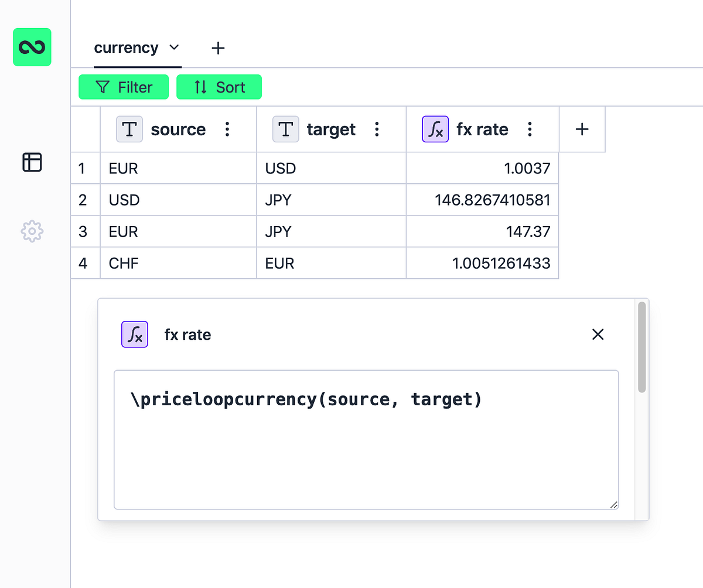Open settings via the gear icon
This screenshot has width=703, height=588.
pyautogui.click(x=32, y=231)
